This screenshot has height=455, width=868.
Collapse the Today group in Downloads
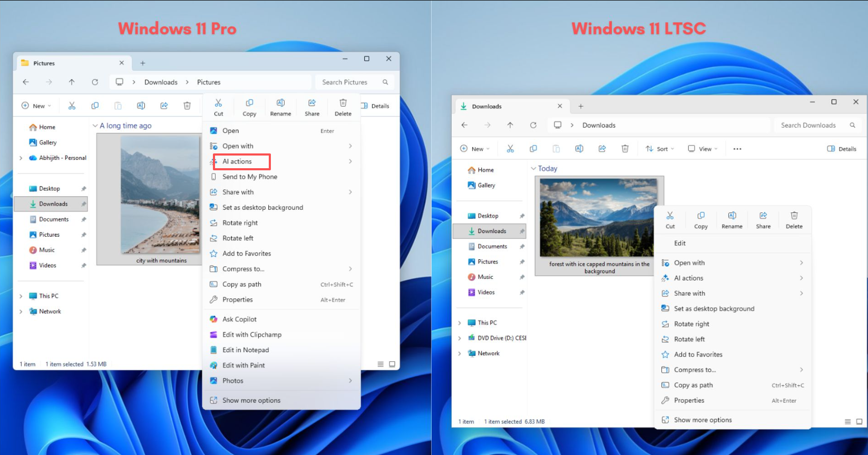pyautogui.click(x=533, y=169)
